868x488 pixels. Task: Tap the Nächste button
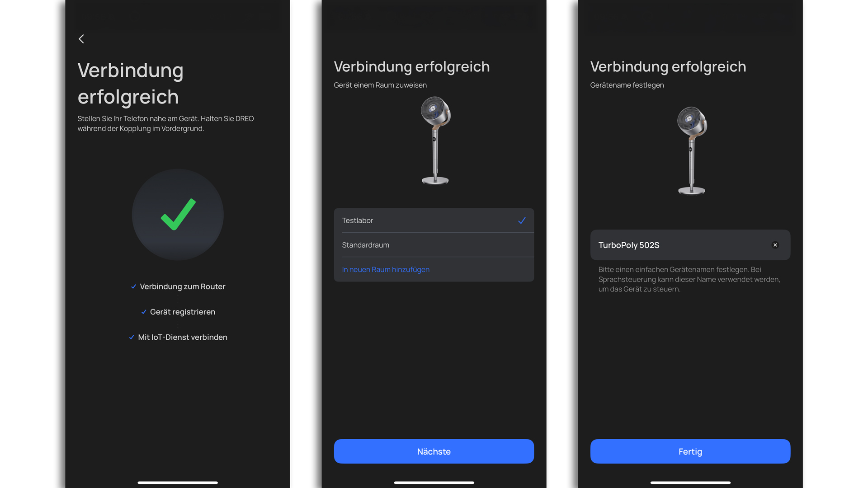tap(434, 451)
